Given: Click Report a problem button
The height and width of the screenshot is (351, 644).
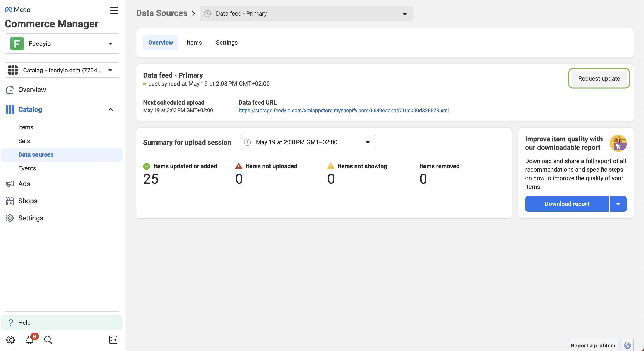Looking at the screenshot, I should [593, 345].
